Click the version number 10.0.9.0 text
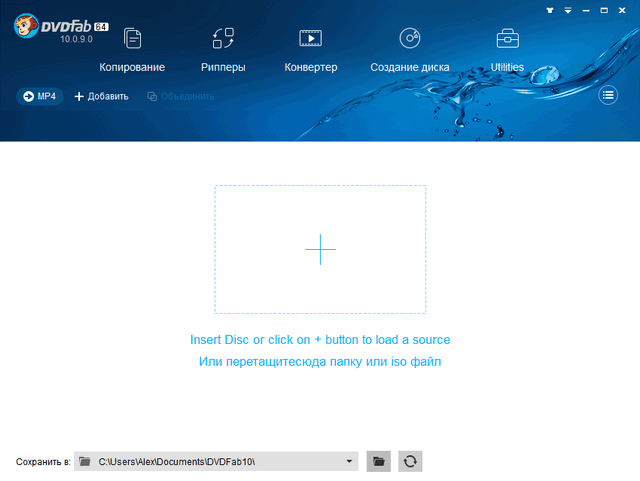The image size is (640, 481). (76, 40)
